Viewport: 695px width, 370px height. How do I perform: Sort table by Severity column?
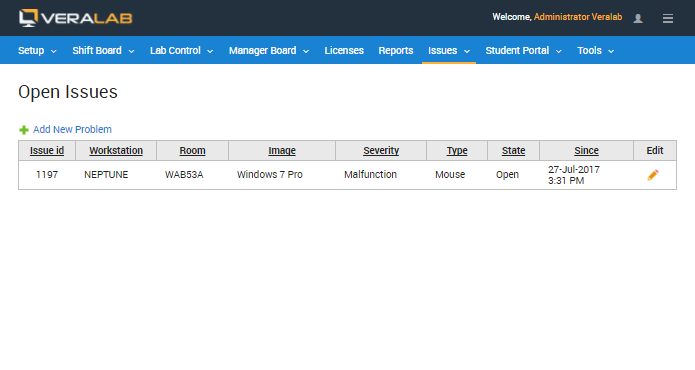click(x=381, y=151)
